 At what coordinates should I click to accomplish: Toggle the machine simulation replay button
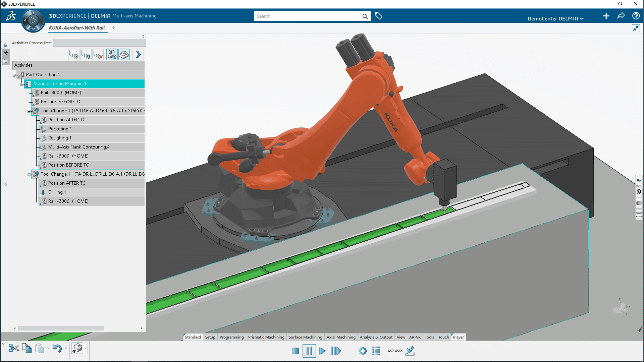112,54
